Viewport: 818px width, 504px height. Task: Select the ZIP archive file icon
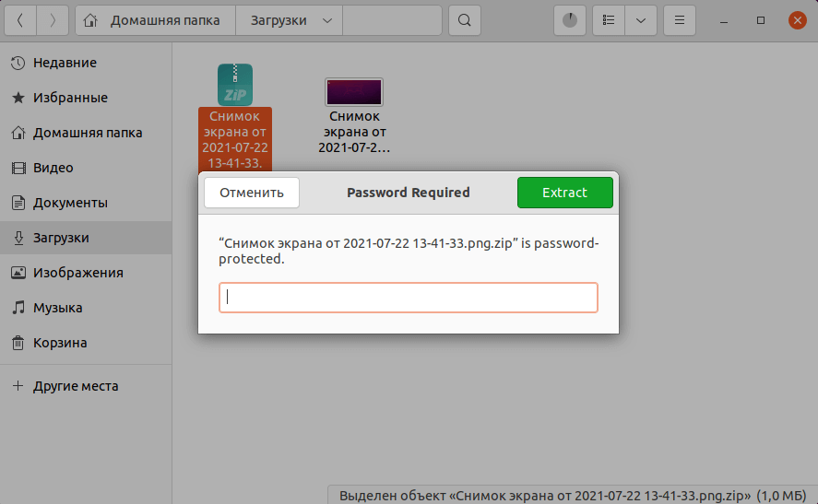234,84
